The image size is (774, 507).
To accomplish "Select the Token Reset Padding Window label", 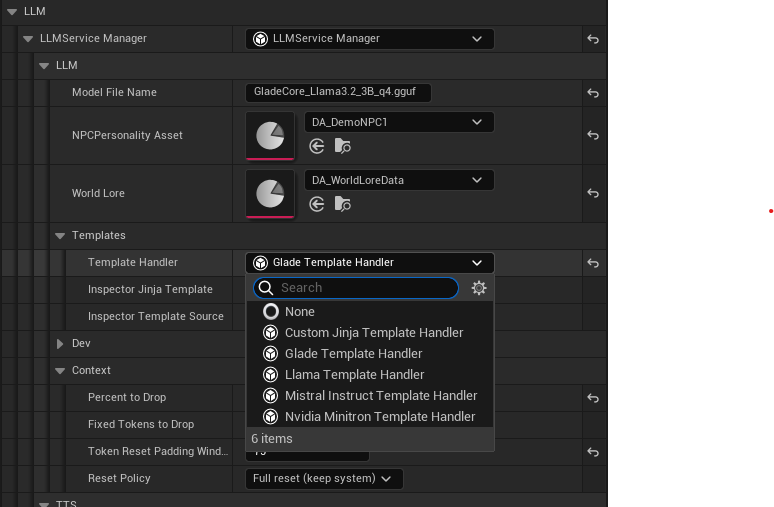I will 158,451.
